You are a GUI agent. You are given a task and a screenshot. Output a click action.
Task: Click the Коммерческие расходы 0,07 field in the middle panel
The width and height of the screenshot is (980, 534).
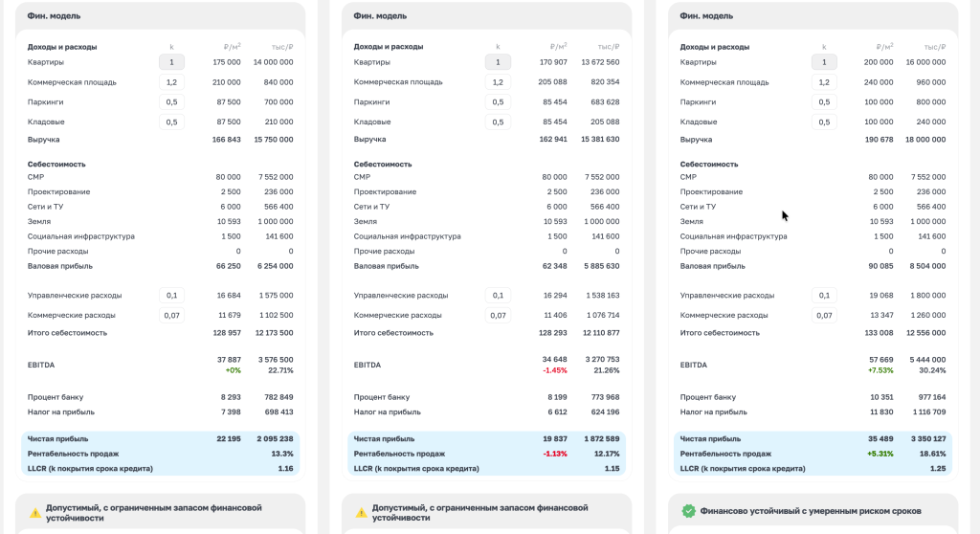(x=498, y=315)
